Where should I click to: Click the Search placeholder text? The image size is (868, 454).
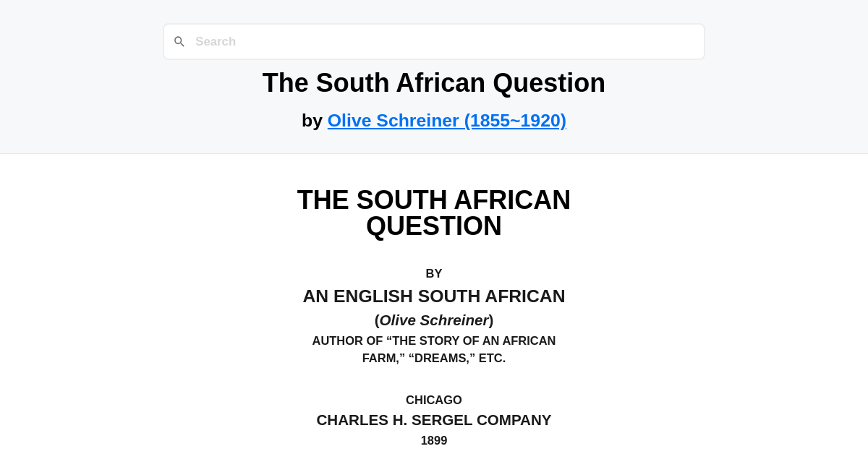tap(215, 41)
